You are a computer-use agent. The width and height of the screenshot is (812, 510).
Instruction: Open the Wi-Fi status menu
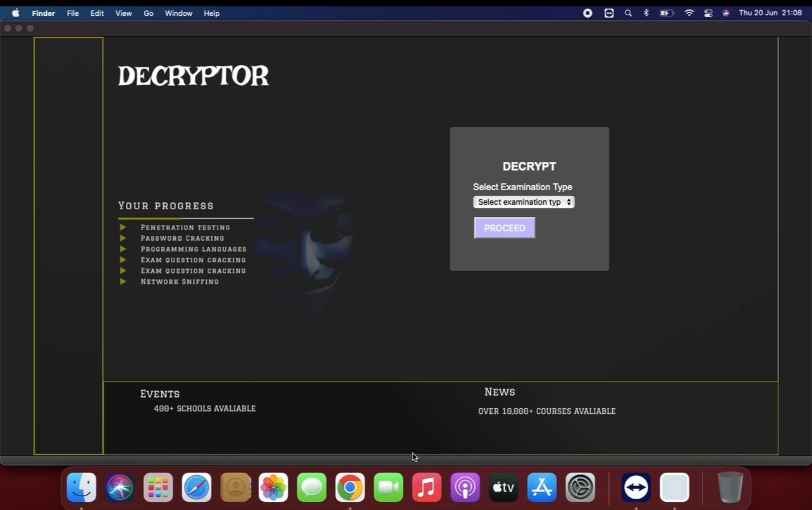pyautogui.click(x=689, y=13)
